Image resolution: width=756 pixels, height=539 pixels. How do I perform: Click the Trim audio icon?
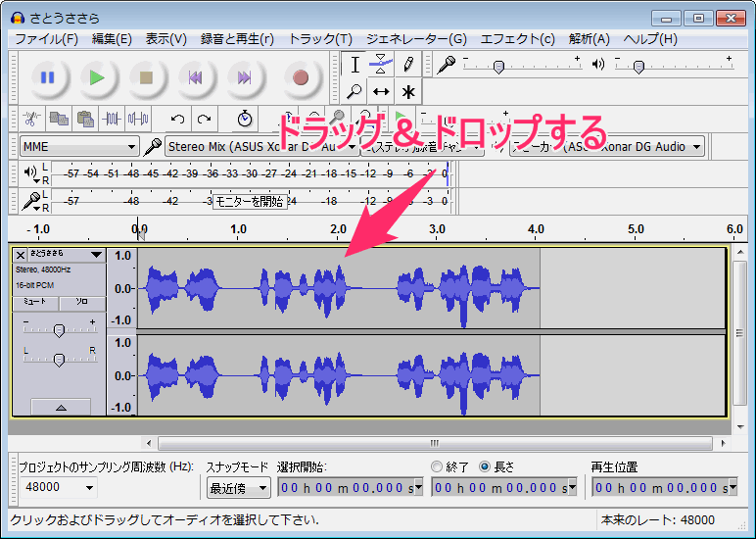[x=112, y=119]
